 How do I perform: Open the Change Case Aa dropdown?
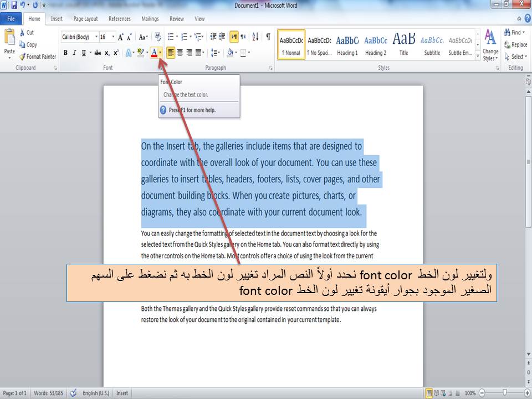pyautogui.click(x=143, y=37)
